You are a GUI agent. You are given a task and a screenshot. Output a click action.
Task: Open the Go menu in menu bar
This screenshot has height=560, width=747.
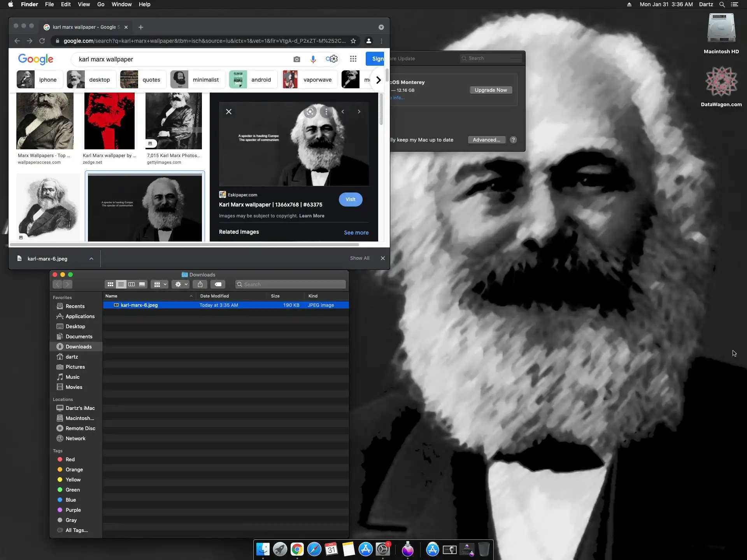pos(101,4)
